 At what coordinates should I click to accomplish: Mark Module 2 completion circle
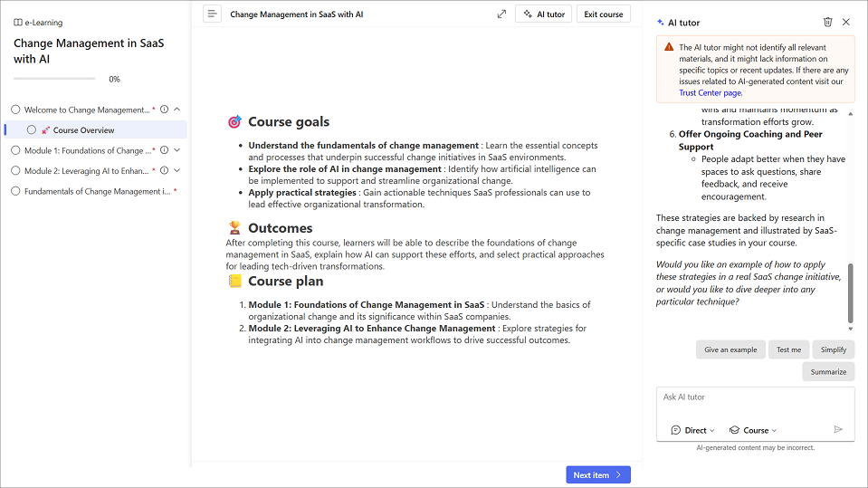click(15, 170)
